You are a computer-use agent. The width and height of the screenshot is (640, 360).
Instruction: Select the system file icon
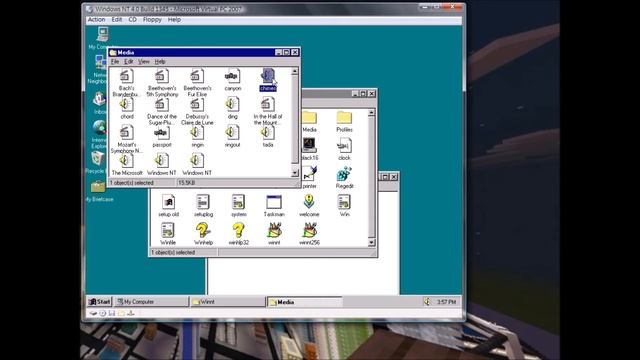click(238, 202)
